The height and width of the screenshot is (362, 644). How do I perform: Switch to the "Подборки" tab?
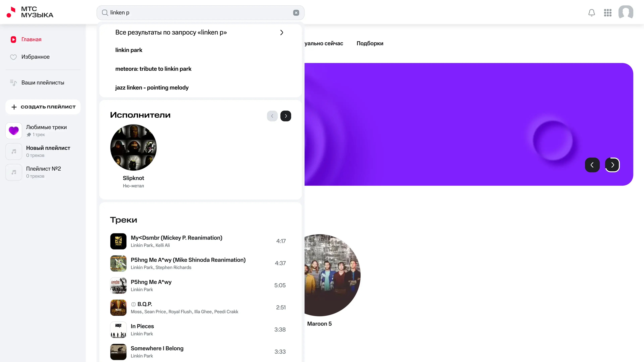[x=370, y=43]
